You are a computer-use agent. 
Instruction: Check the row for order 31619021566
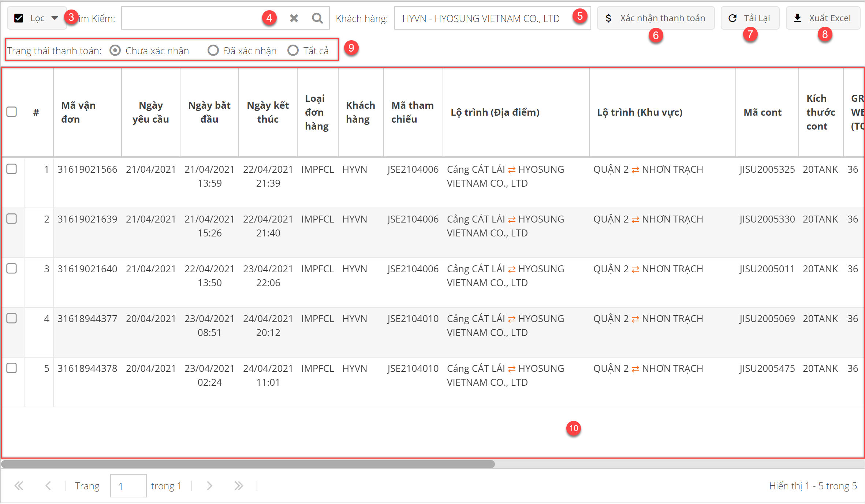(12, 169)
